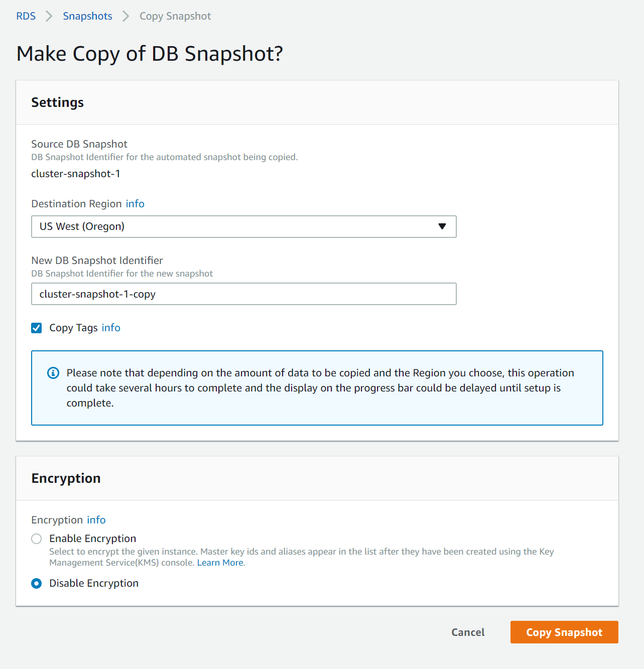Click the second breadcrumb chevron separator
Image resolution: width=644 pixels, height=669 pixels.
(x=126, y=16)
